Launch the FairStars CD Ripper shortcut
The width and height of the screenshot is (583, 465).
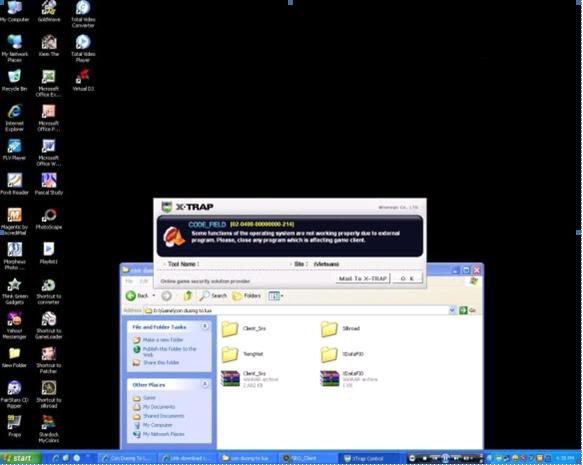[x=15, y=395]
